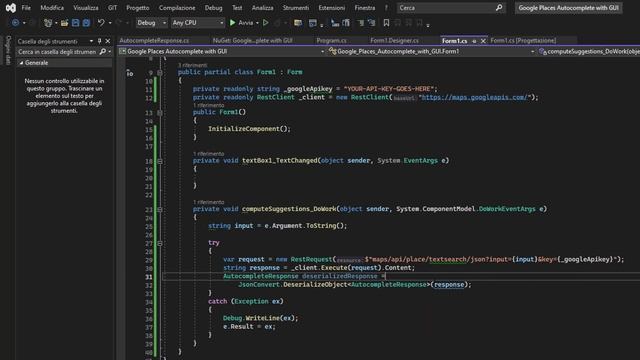Screen dimensions: 640x360
Task: Switch to the Form1.Designer.cs tab
Action: (x=394, y=40)
